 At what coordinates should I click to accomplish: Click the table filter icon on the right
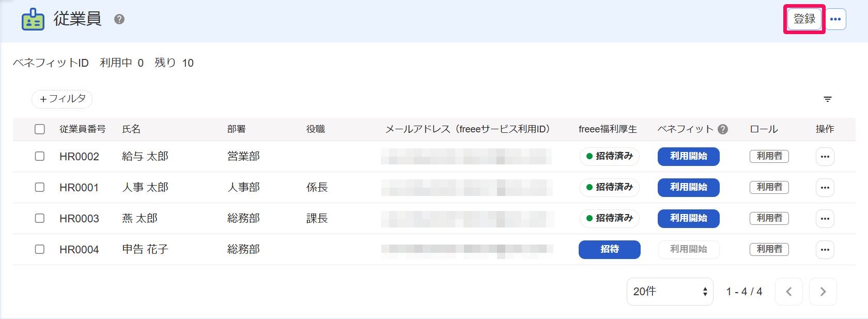(828, 99)
